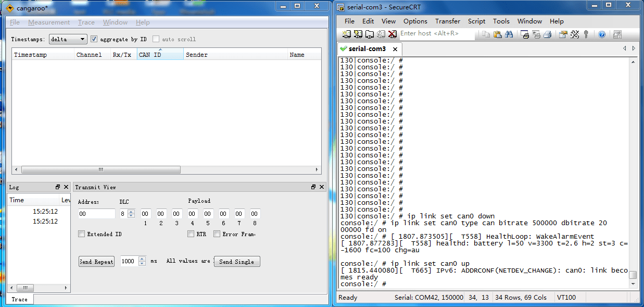Click the tab scroll left arrow

625,48
